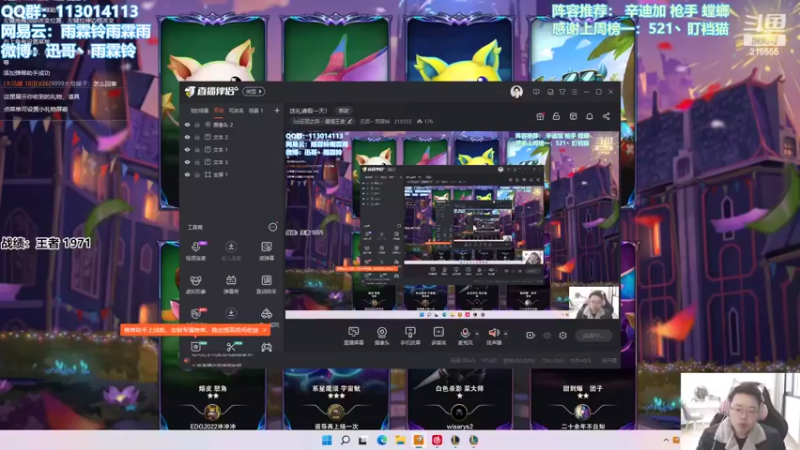This screenshot has width=800, height=450.
Task: Click the 216555 room number in the app header
Action: pos(403,121)
